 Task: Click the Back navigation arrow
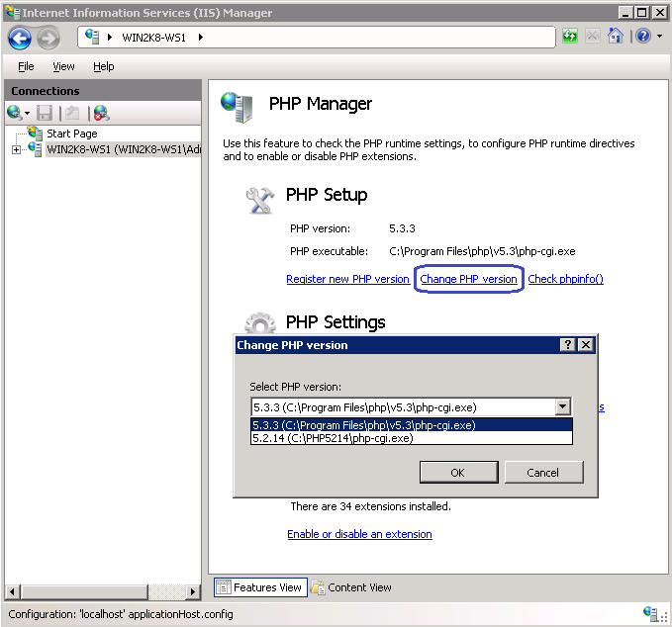tap(20, 38)
